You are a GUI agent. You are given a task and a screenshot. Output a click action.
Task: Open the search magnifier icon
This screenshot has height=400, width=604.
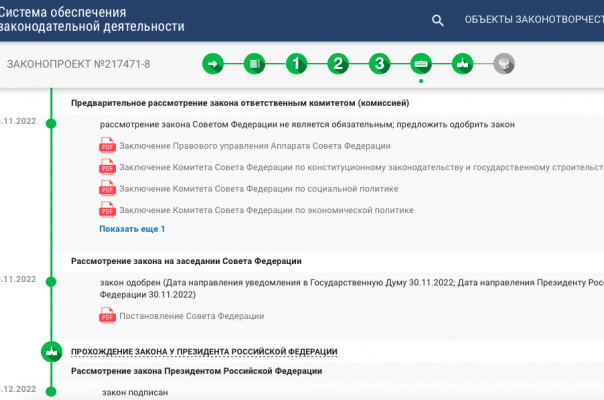coord(438,20)
